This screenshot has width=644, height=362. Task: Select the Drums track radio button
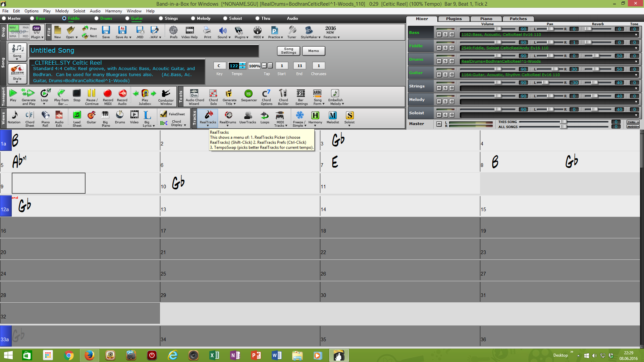tap(97, 18)
